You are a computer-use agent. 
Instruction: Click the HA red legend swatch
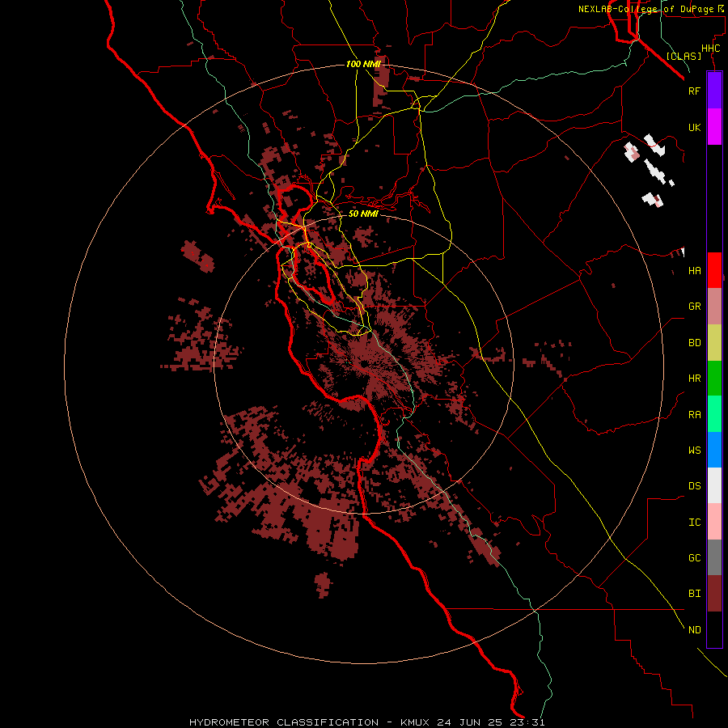click(714, 270)
